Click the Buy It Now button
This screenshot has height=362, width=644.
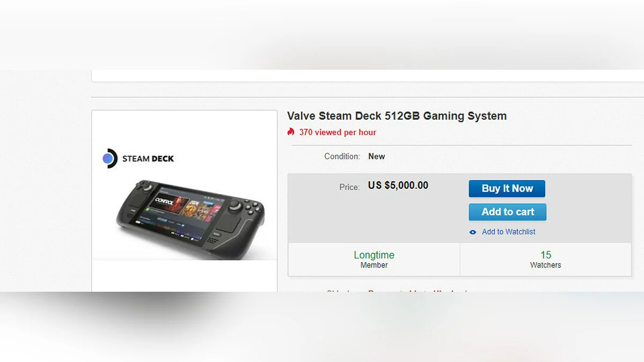point(507,189)
